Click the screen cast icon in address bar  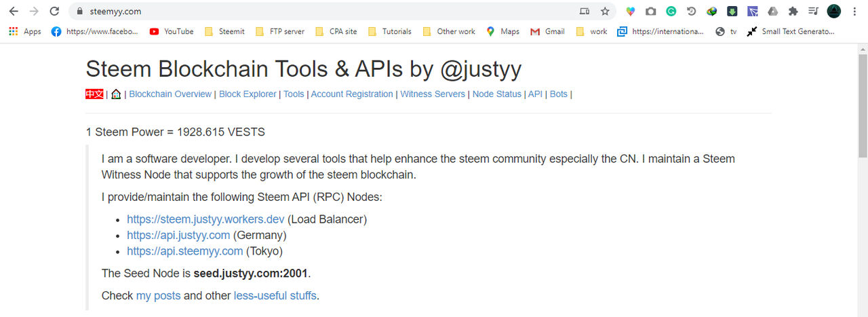coord(585,12)
